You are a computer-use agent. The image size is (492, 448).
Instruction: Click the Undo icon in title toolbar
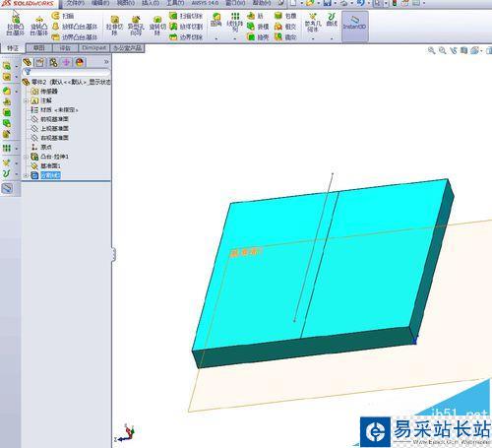[x=360, y=3]
